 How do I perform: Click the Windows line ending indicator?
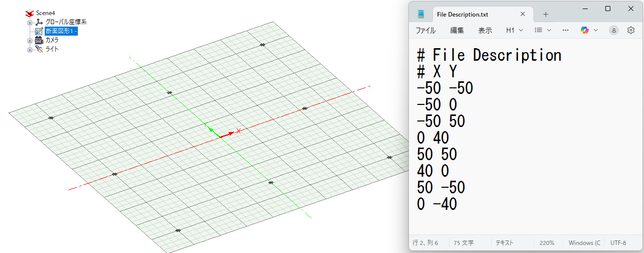(x=584, y=243)
